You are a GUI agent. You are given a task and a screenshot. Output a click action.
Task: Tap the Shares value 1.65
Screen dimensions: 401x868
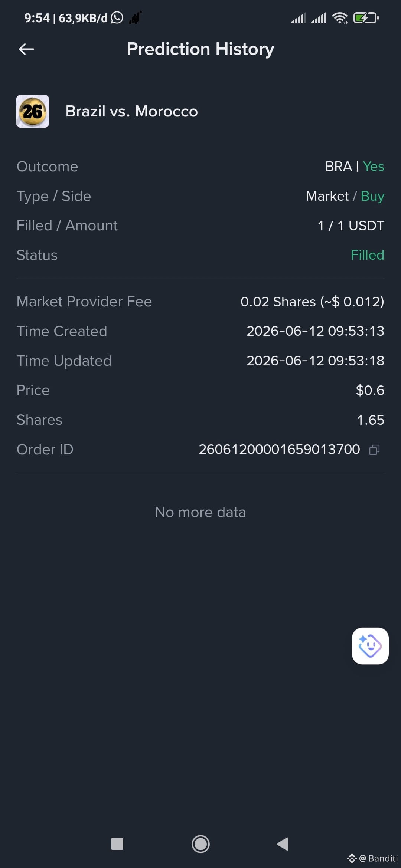pos(371,420)
